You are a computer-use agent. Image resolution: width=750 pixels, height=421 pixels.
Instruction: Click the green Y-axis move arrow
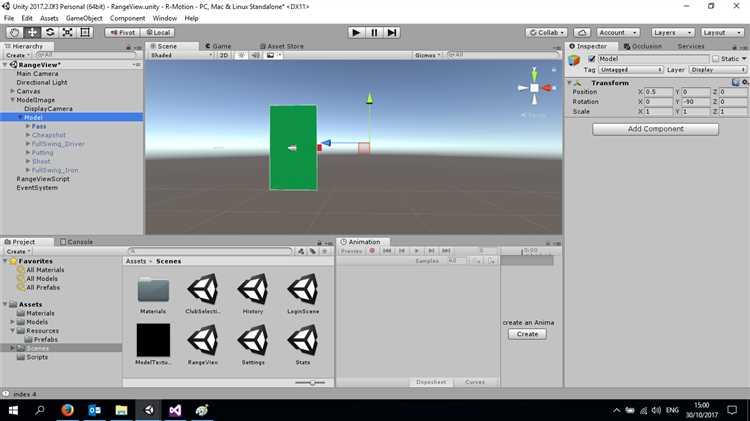370,99
